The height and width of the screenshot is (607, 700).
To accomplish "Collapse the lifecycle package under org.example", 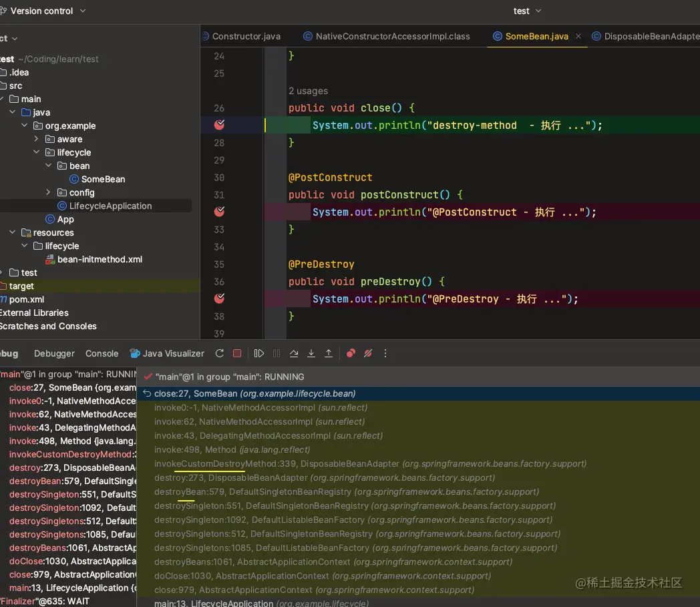I will tap(37, 152).
